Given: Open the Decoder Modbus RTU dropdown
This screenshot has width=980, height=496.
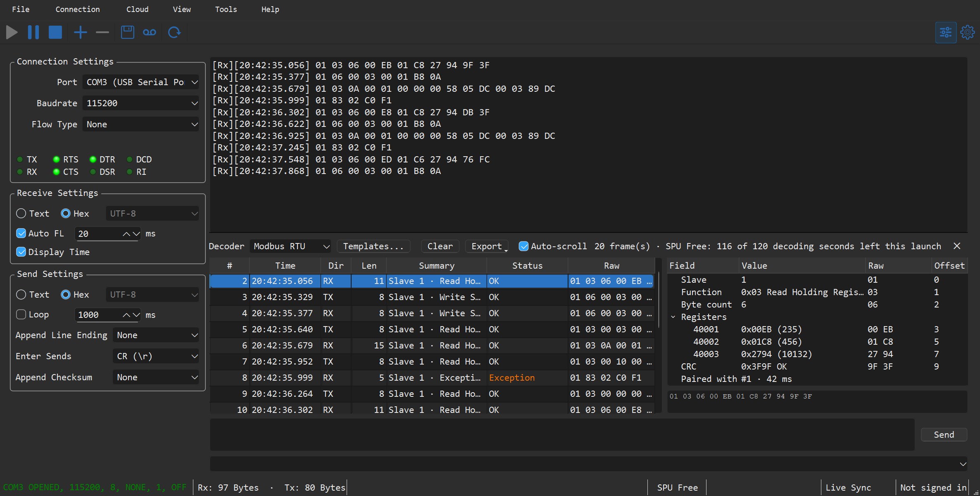Looking at the screenshot, I should pyautogui.click(x=290, y=246).
